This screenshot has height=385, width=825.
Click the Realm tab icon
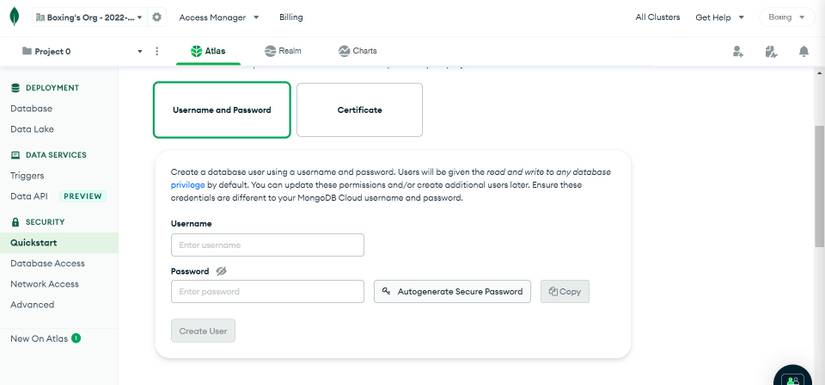pyautogui.click(x=270, y=51)
